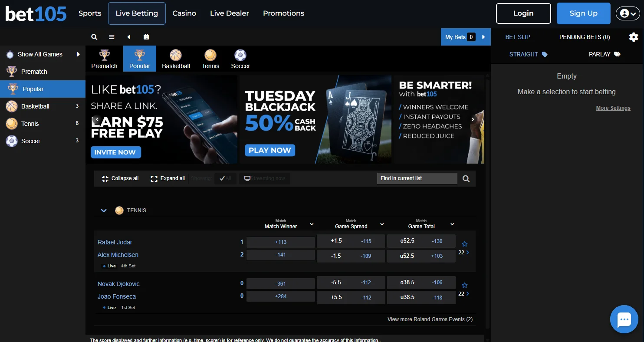Open the Promotions nav tab
The width and height of the screenshot is (644, 342).
(283, 13)
